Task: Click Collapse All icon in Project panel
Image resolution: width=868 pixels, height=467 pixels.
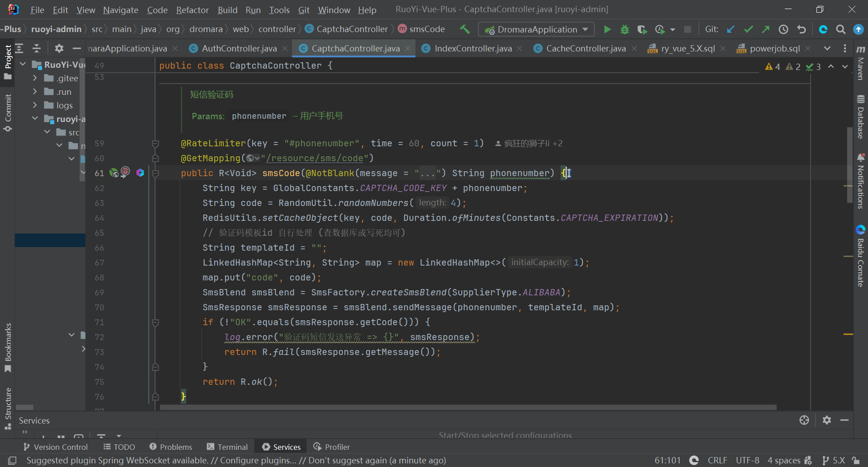Action: [37, 48]
